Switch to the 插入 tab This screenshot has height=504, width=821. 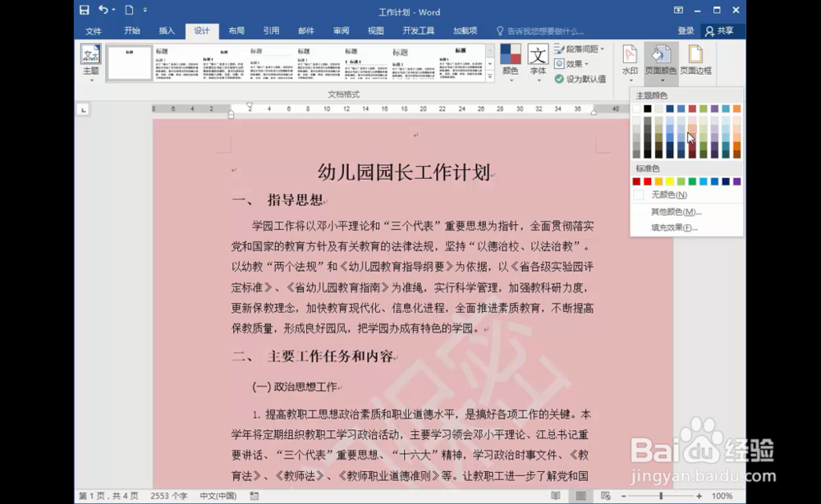click(x=167, y=31)
